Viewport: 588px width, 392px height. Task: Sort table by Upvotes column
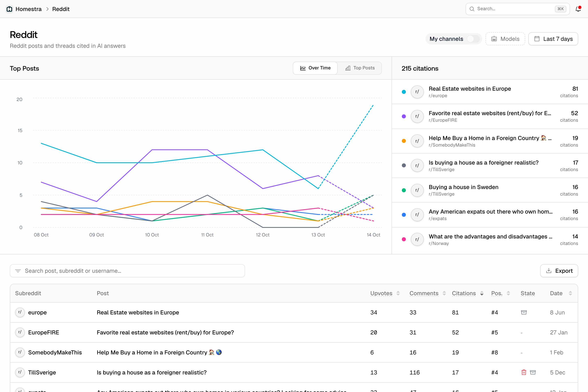pyautogui.click(x=385, y=293)
